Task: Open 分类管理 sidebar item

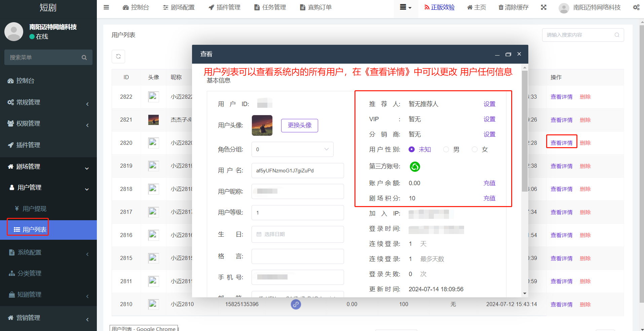Action: pos(48,273)
